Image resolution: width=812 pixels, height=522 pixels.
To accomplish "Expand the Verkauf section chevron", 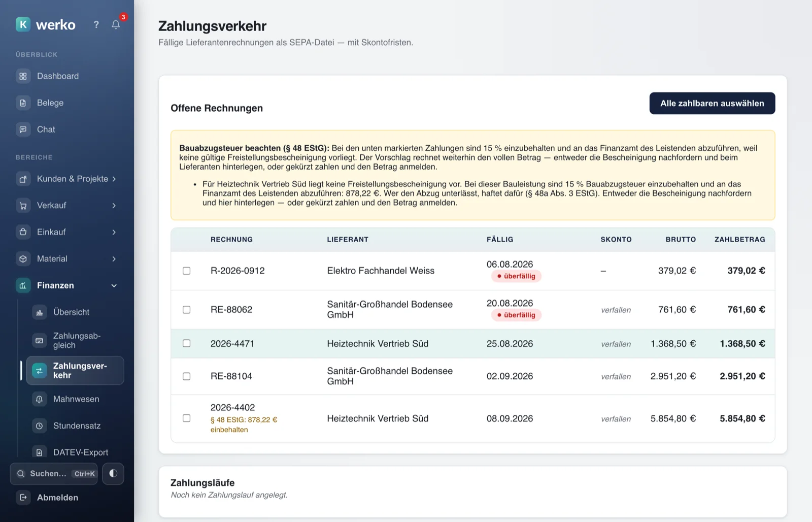I will coord(114,206).
